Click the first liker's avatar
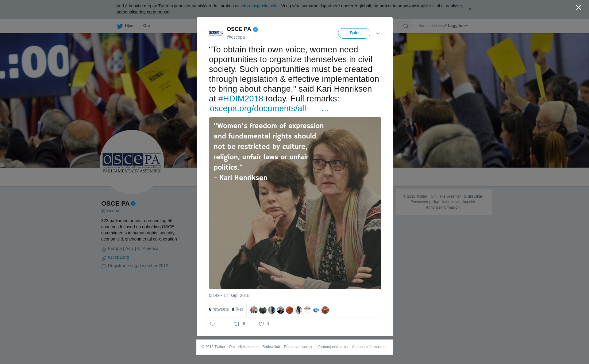This screenshot has width=589, height=364. point(254,310)
